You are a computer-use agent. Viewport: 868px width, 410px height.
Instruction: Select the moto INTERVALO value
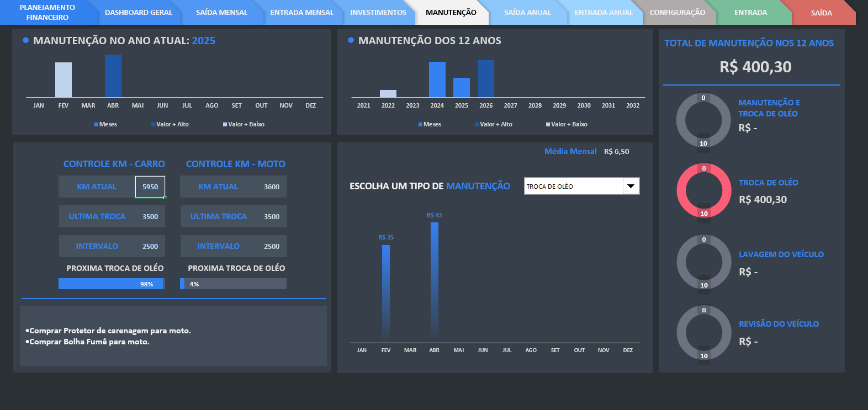coord(272,246)
